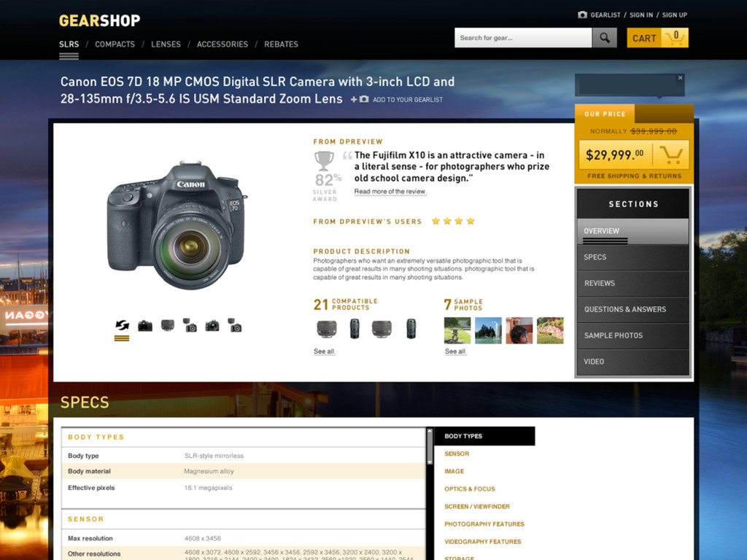Click the Gearlist camera icon in header
The image size is (747, 560).
coord(582,15)
